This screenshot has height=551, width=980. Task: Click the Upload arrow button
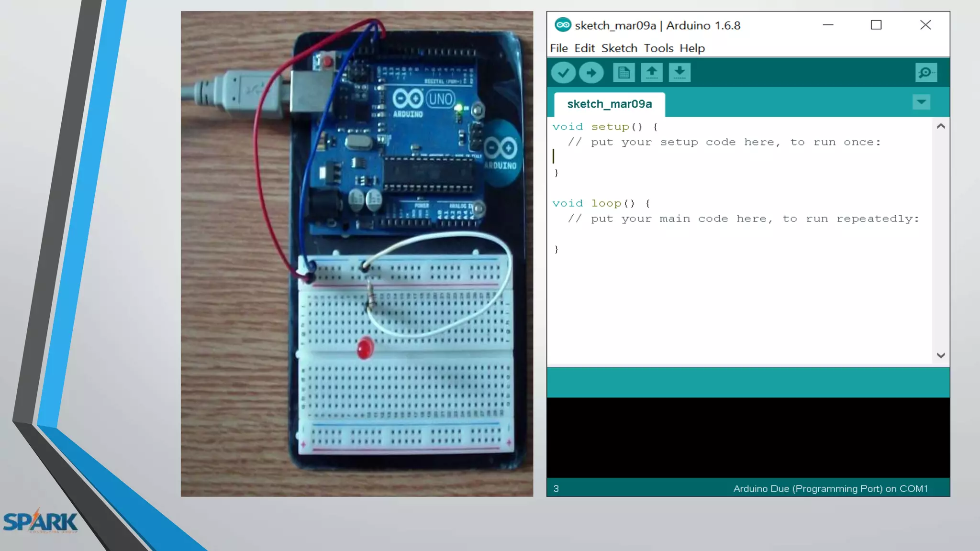[591, 73]
